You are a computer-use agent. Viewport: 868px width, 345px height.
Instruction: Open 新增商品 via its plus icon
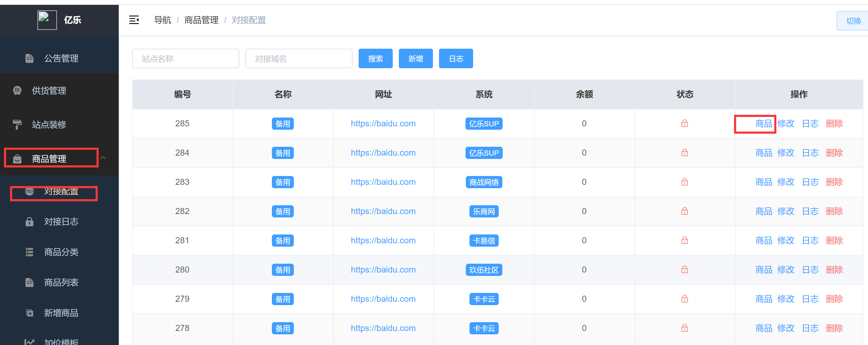30,313
